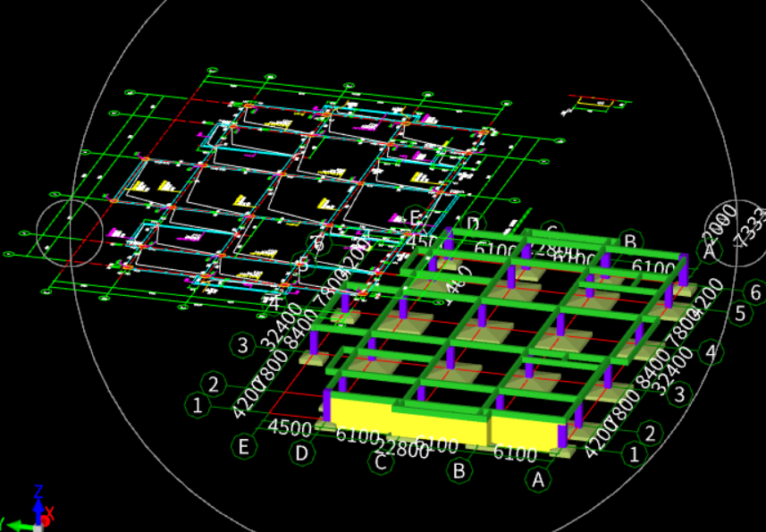Pick grid bubble 4 right of the 3D model
Image resolution: width=766 pixels, height=532 pixels.
tap(711, 351)
